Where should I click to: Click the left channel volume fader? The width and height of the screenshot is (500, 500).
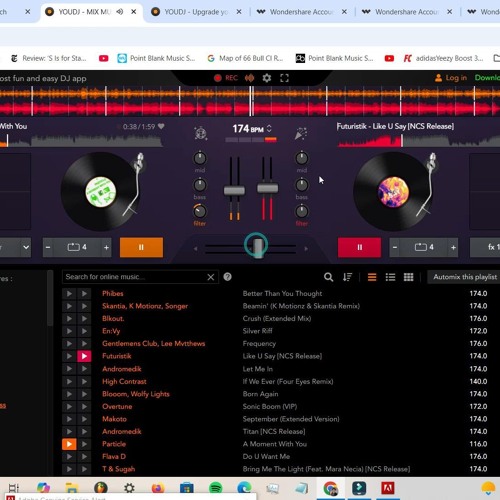[234, 190]
